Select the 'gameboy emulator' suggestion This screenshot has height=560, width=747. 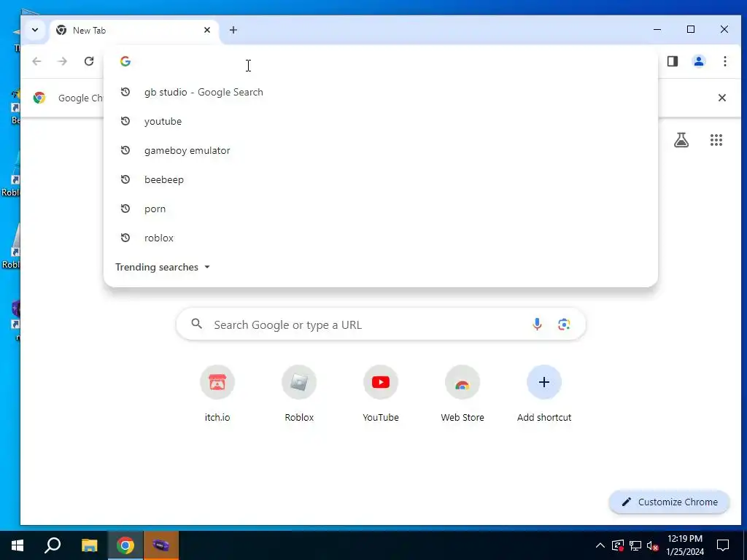pyautogui.click(x=381, y=150)
